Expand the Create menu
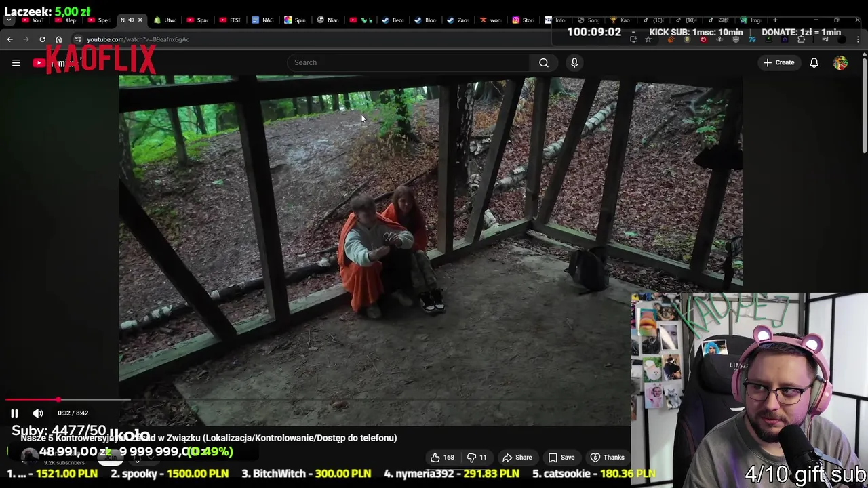The width and height of the screenshot is (868, 488). (778, 62)
